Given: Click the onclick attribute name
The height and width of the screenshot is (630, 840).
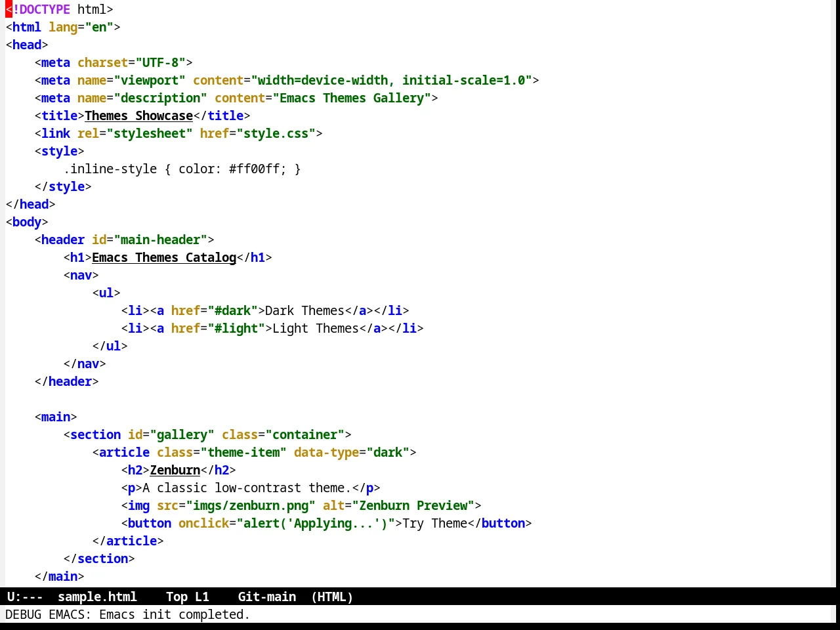Looking at the screenshot, I should coord(203,523).
